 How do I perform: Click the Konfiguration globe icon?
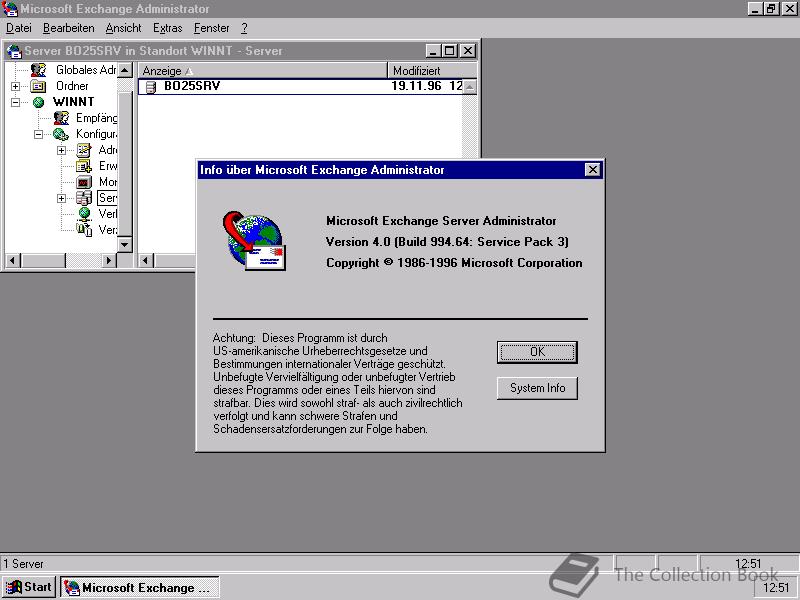tap(61, 134)
